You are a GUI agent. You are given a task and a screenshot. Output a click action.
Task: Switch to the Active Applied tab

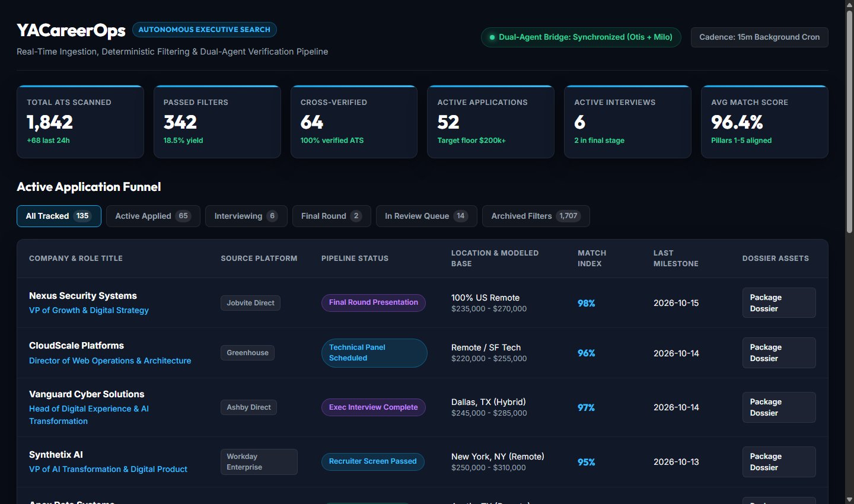click(x=153, y=216)
